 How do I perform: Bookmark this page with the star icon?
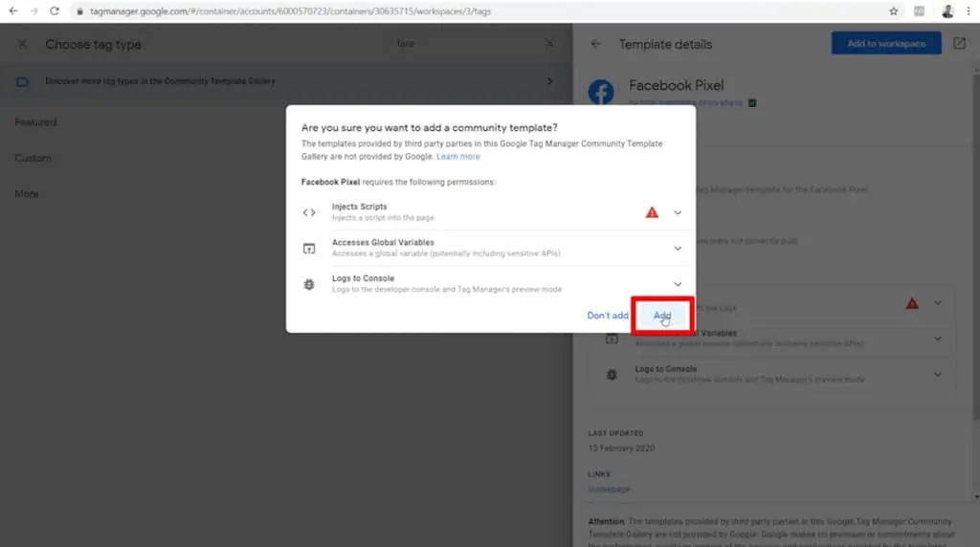[894, 11]
